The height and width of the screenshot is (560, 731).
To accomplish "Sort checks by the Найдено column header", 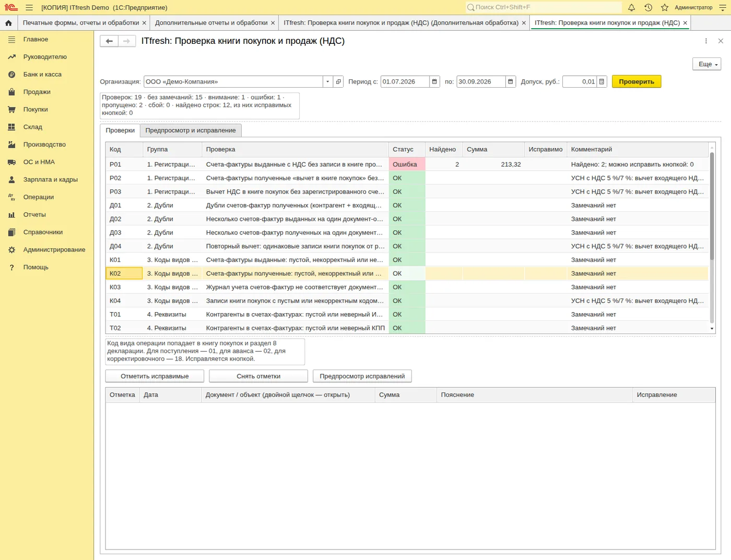I will pyautogui.click(x=444, y=149).
